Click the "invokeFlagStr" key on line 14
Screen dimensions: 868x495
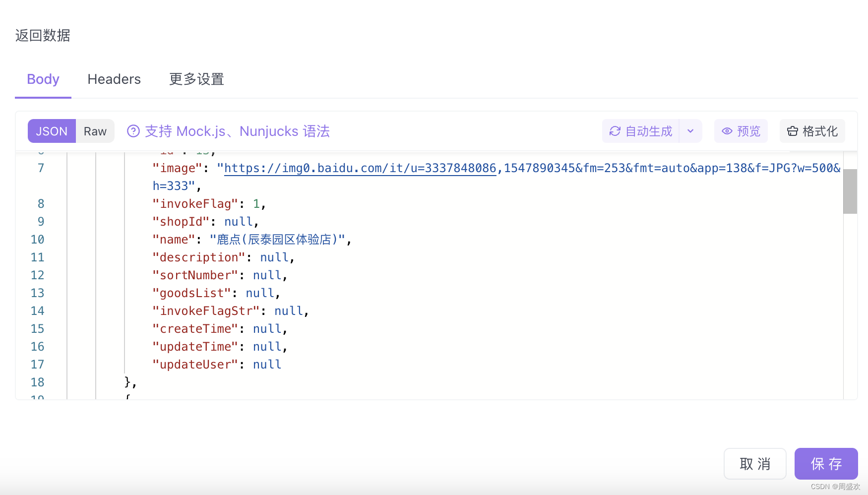(x=206, y=311)
